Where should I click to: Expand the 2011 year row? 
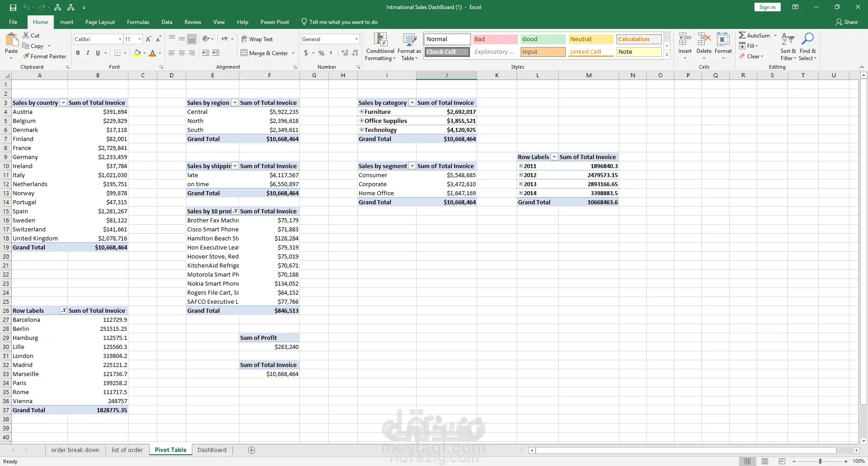(x=521, y=166)
